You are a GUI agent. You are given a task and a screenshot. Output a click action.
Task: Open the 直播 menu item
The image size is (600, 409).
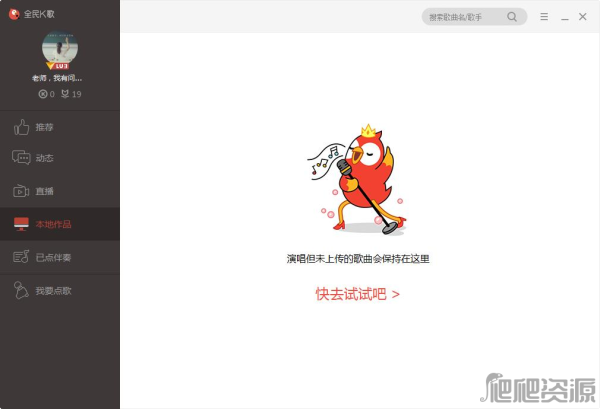click(60, 191)
